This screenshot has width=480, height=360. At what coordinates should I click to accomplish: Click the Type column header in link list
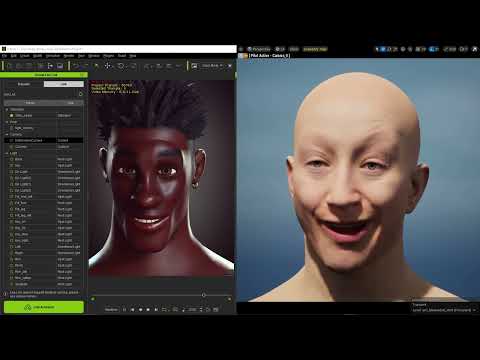point(70,103)
